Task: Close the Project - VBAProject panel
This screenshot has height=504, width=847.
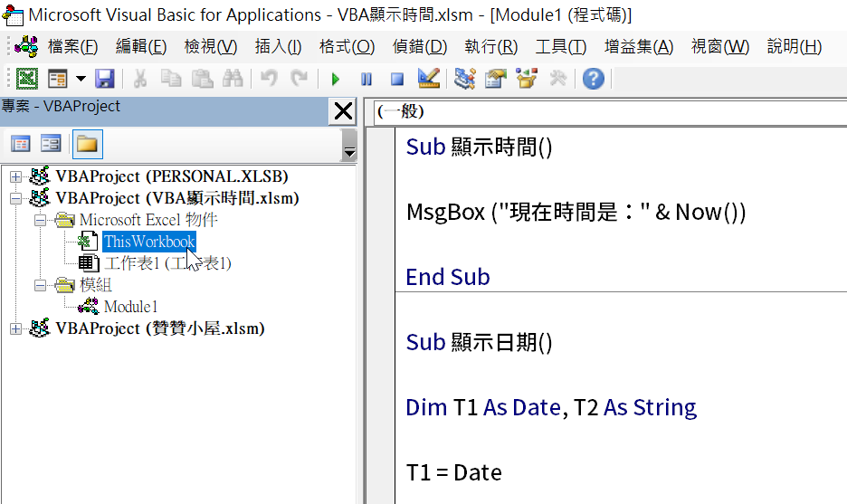Action: 343,112
